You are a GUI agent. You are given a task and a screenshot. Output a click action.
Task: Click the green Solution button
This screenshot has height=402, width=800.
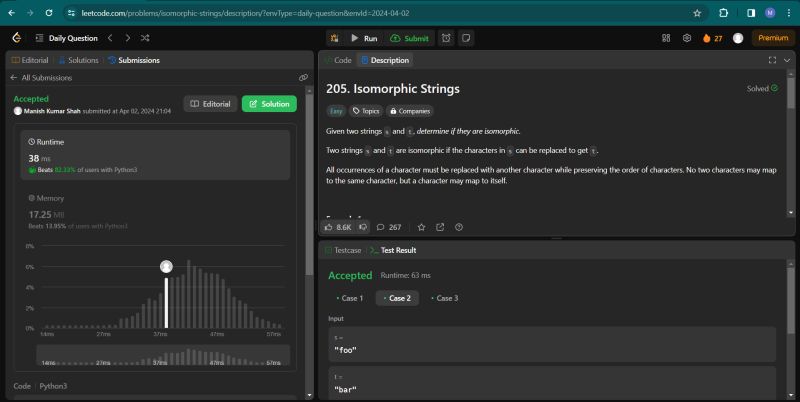(269, 104)
